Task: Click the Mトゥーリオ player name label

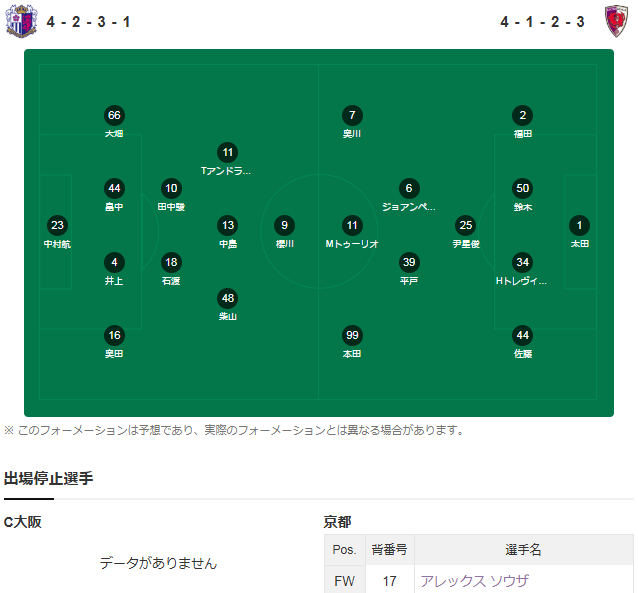Action: pos(352,243)
